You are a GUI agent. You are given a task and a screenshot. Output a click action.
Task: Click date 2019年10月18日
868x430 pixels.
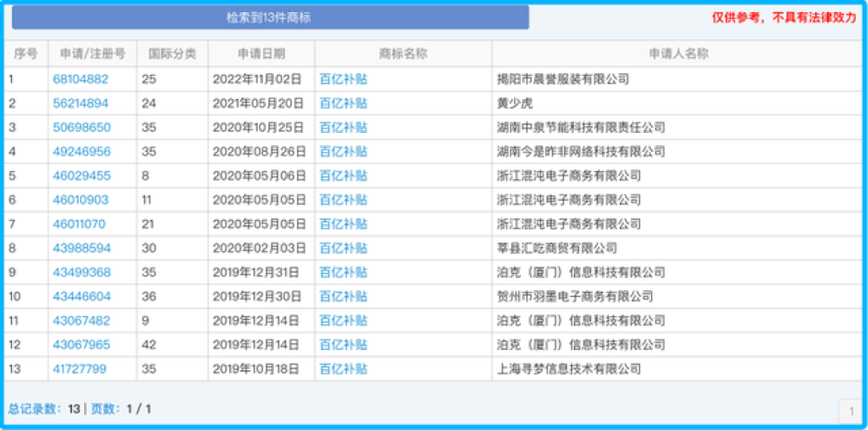(256, 369)
